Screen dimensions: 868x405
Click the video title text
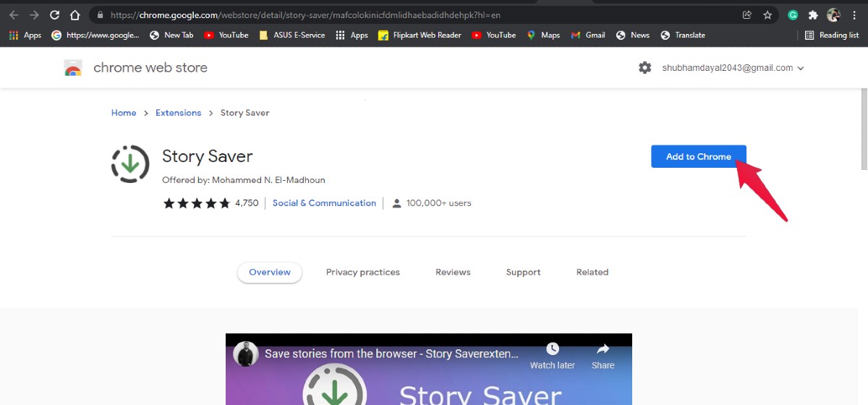pos(391,354)
